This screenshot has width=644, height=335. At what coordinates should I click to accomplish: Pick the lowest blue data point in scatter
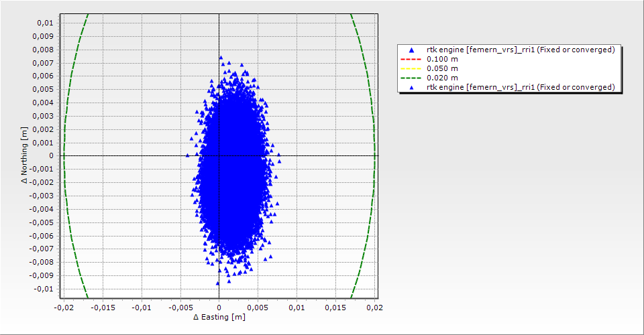point(217,283)
